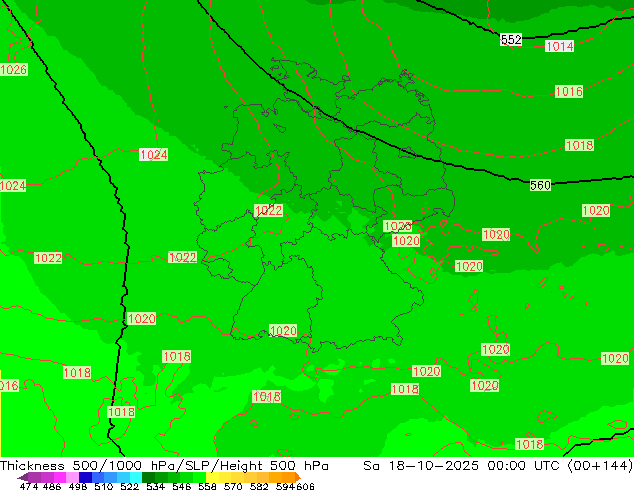Click the purple arrow at legend start

click(x=22, y=477)
